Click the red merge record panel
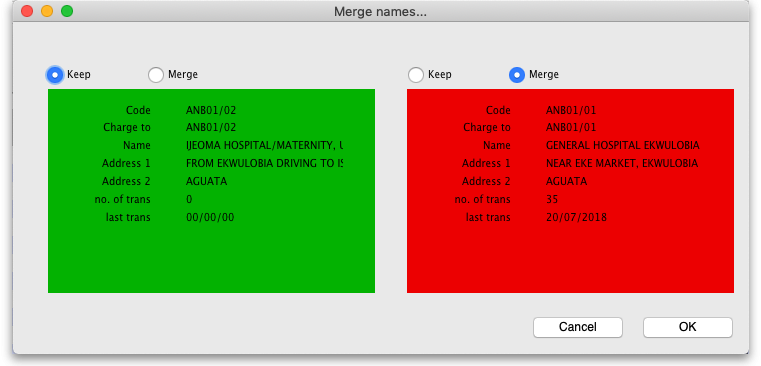Image resolution: width=761 pixels, height=366 pixels. (570, 191)
